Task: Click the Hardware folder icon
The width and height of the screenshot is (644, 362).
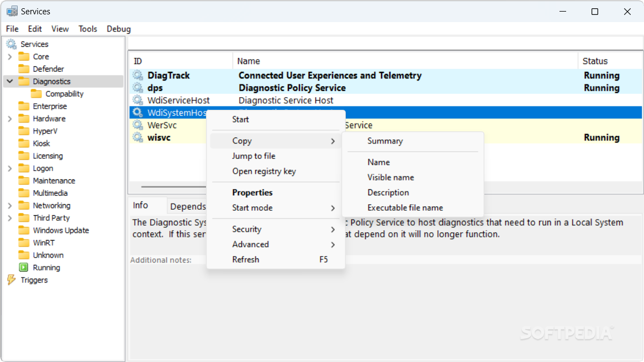Action: coord(24,118)
